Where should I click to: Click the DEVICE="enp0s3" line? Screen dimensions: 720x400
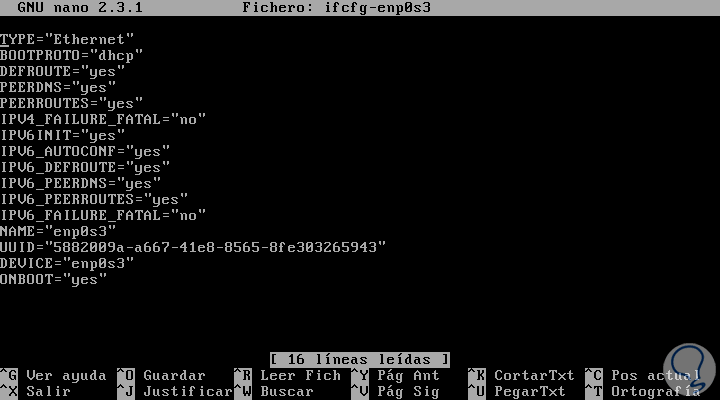[67, 264]
